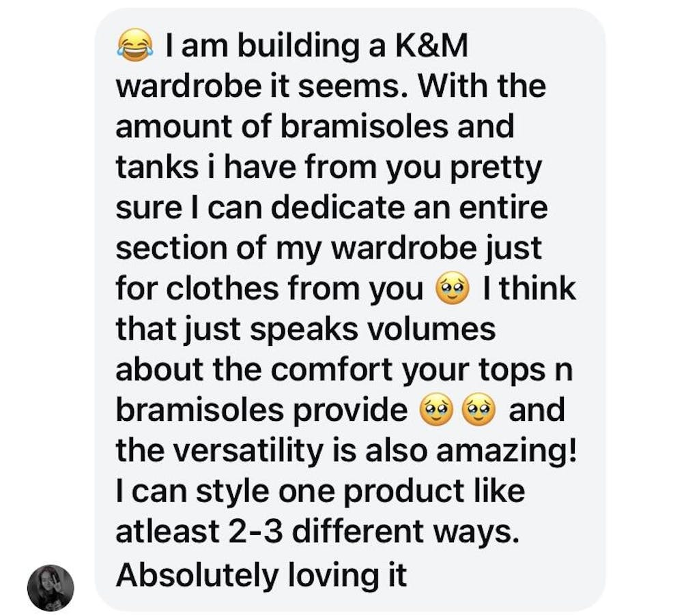Click the second teary emoji before 'and'
This screenshot has width=699, height=616.
(479, 410)
